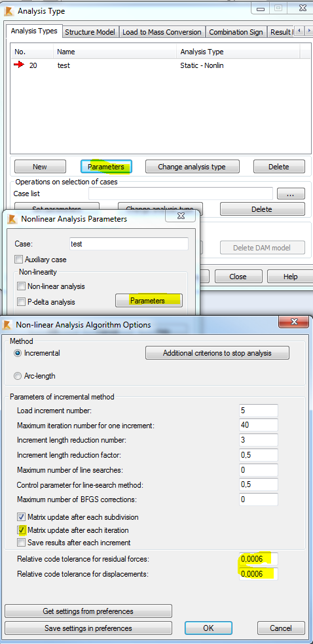Viewport: 313px width, 644px height.
Task: Open the Analysis Types tab
Action: click(x=34, y=31)
